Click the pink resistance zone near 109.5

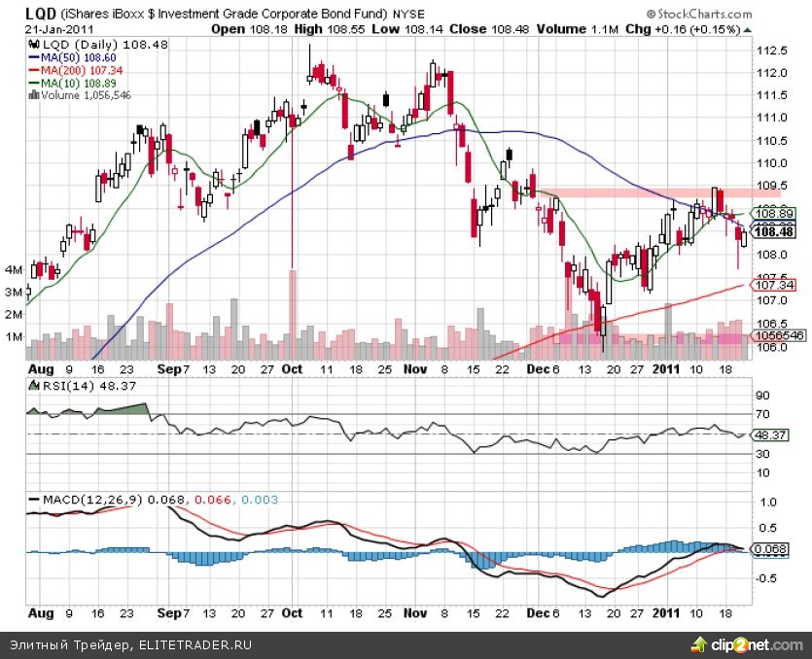pyautogui.click(x=642, y=192)
